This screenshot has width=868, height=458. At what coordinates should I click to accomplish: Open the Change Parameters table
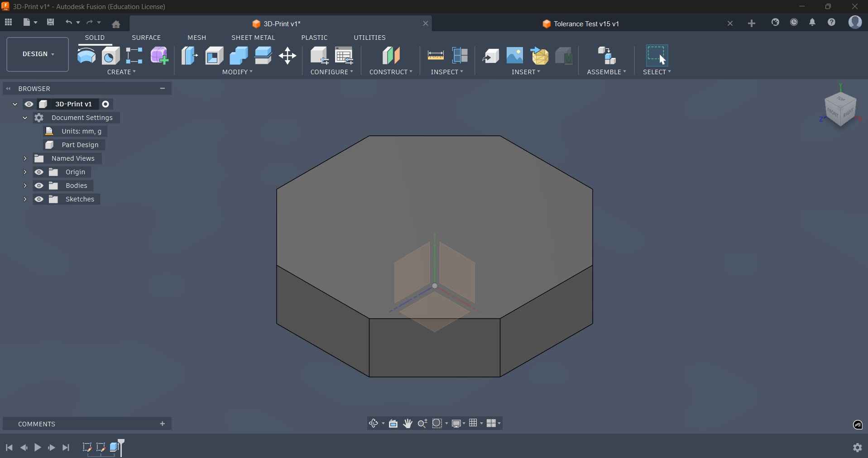click(x=345, y=56)
